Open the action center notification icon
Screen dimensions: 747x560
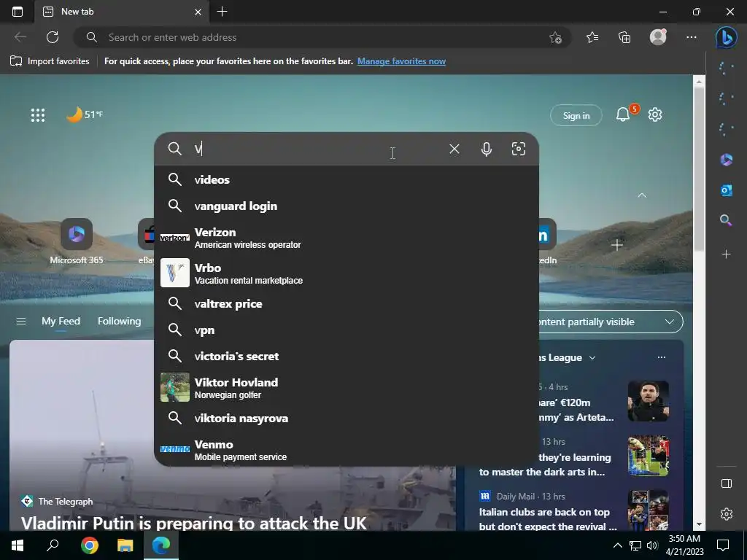pyautogui.click(x=723, y=545)
